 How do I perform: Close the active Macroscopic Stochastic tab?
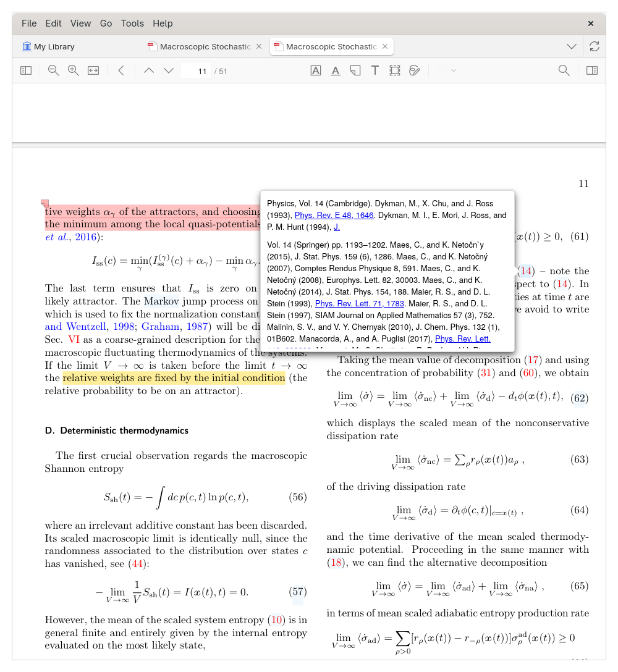pyautogui.click(x=385, y=47)
